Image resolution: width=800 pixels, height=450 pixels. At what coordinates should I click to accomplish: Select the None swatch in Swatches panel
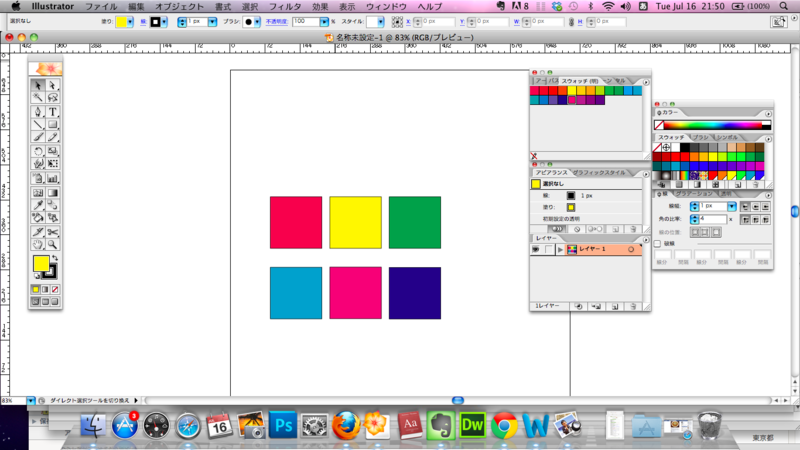click(657, 147)
